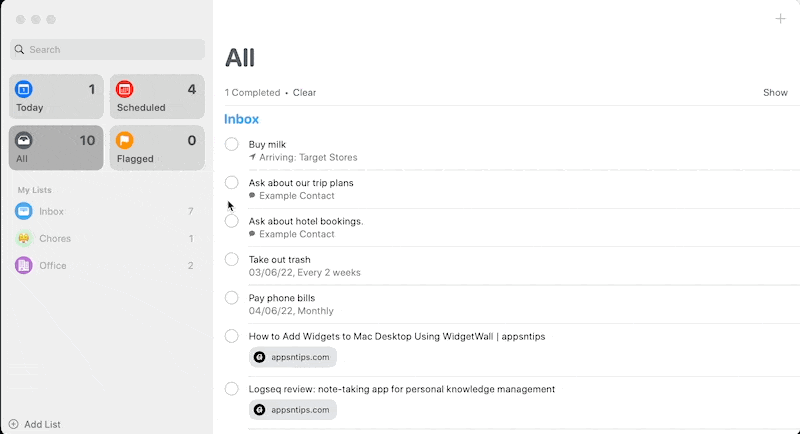Click location arrow icon under Buy milk
The width and height of the screenshot is (800, 434).
[252, 158]
